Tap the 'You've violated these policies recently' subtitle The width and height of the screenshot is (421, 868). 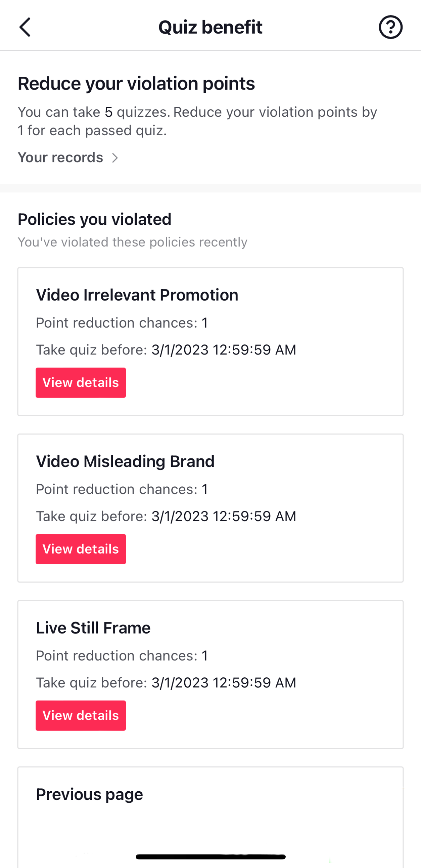point(132,242)
